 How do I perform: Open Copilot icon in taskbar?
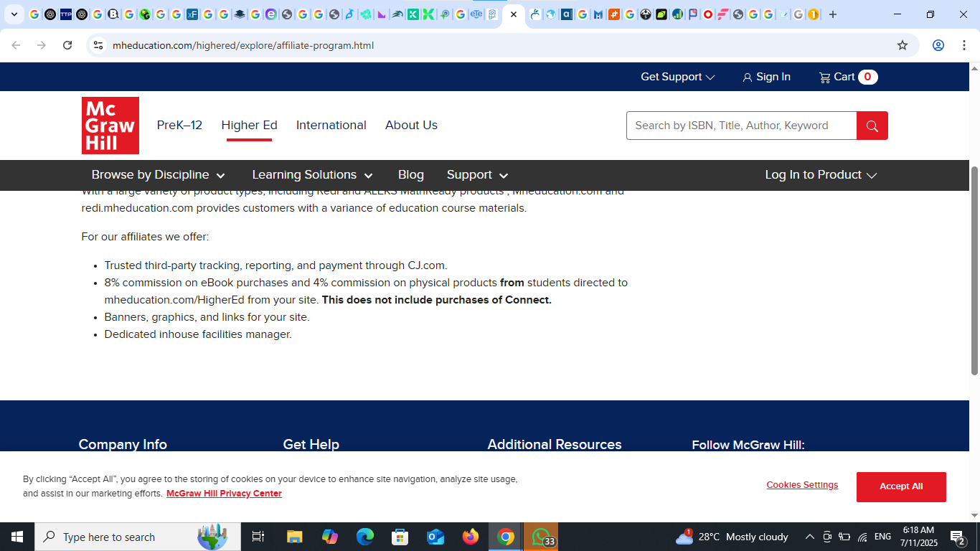pyautogui.click(x=330, y=537)
